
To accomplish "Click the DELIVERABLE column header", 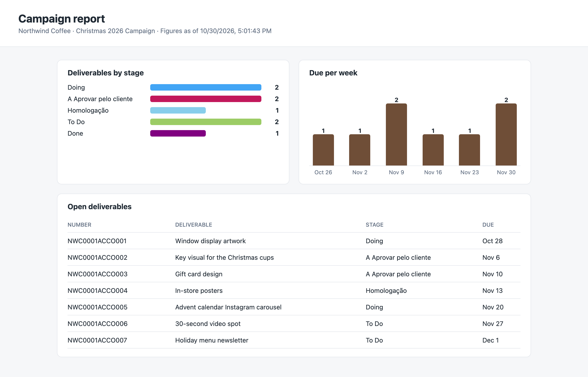I will (193, 225).
